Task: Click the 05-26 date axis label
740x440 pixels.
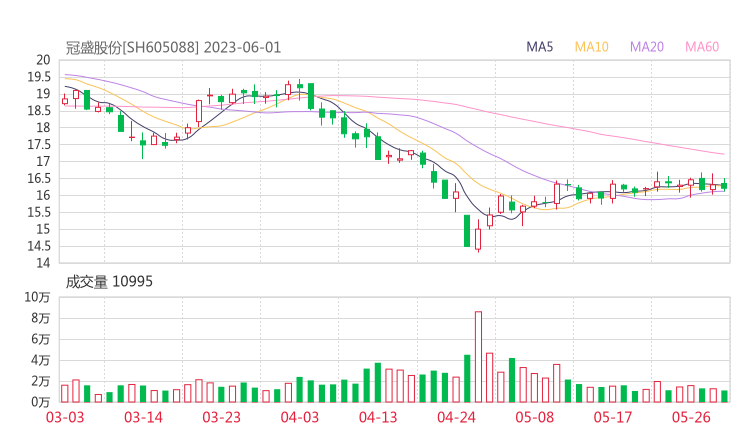Action: 691,417
